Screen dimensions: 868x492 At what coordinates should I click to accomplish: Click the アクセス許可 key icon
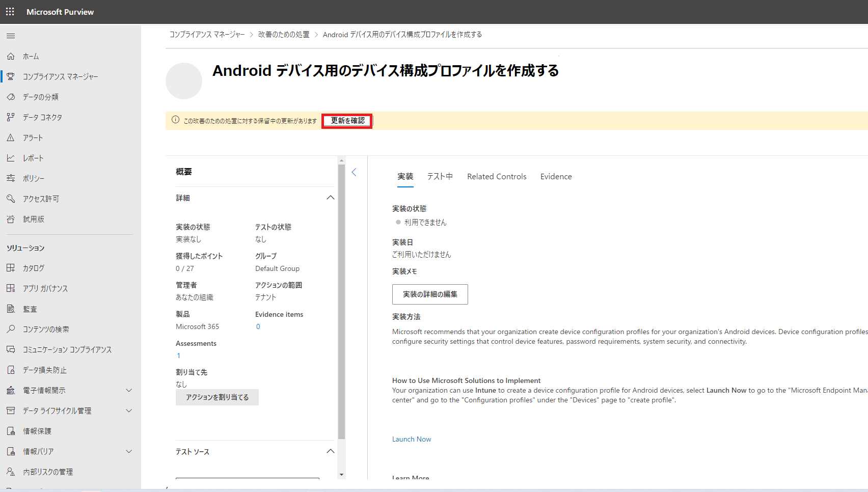point(11,199)
